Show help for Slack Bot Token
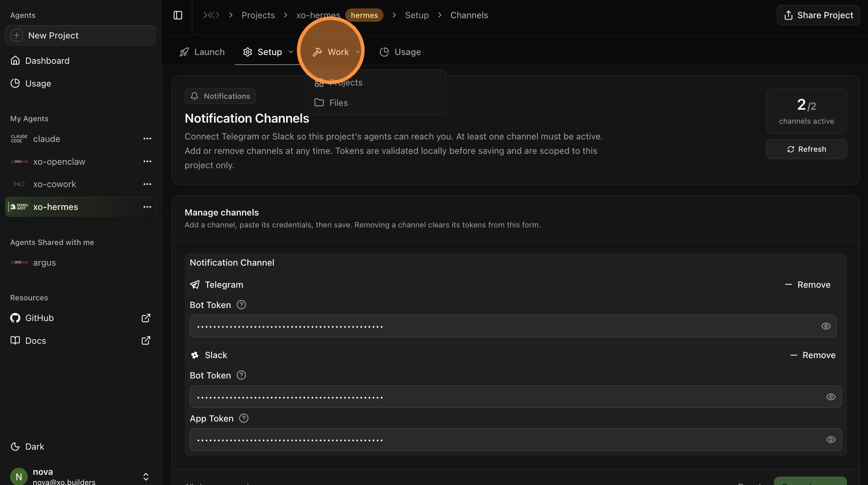The height and width of the screenshot is (485, 868). coord(241,375)
